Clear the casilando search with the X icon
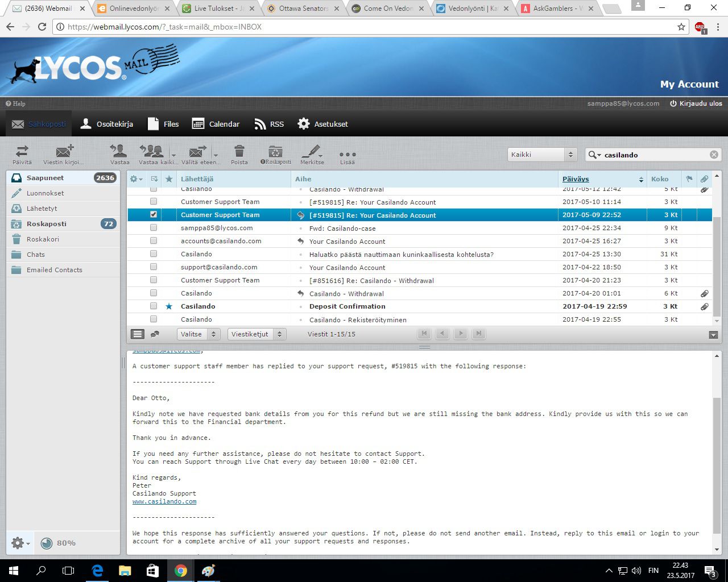 coord(714,155)
